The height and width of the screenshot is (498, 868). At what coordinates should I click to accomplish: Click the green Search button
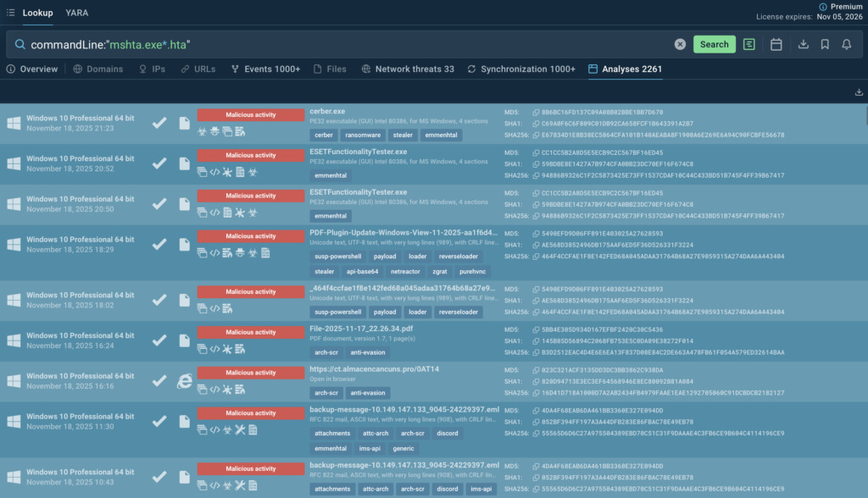714,44
